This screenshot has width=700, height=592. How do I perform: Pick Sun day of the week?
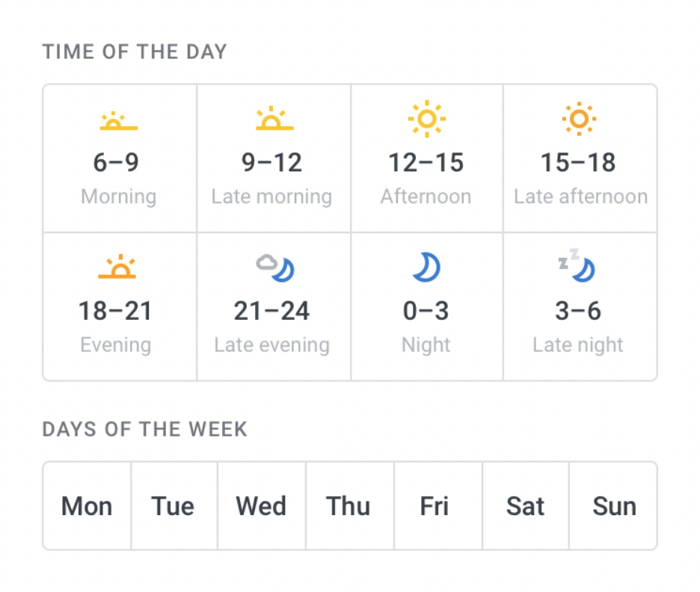(x=614, y=506)
